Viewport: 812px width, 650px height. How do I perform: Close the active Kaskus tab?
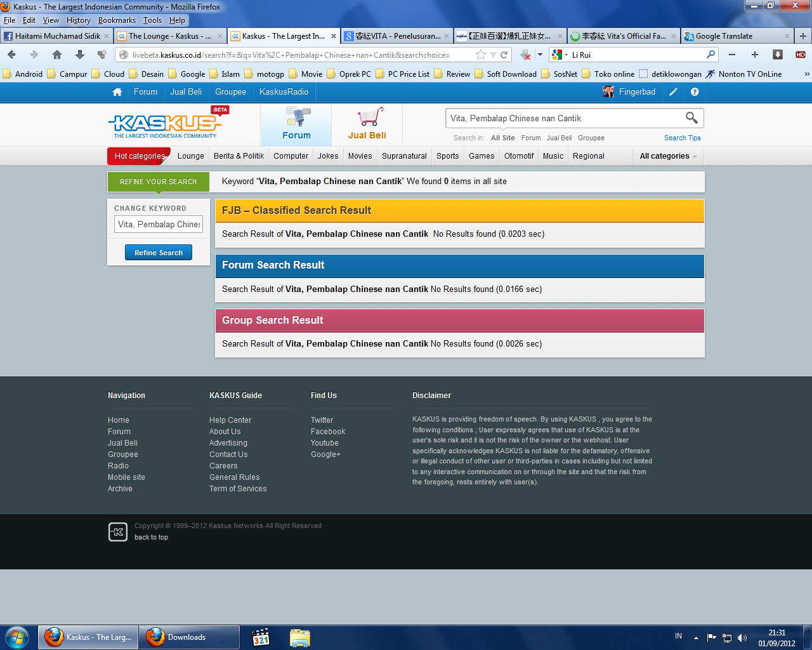tap(334, 36)
